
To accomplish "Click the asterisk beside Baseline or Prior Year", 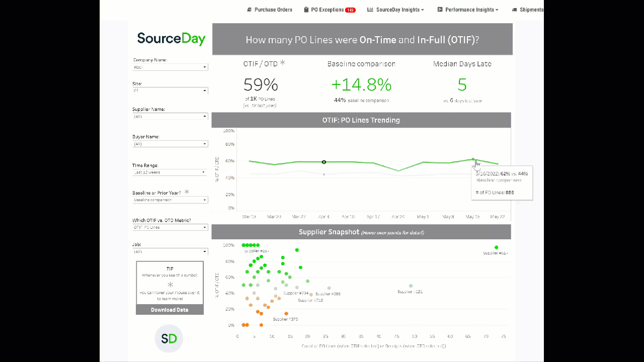I will [x=187, y=192].
